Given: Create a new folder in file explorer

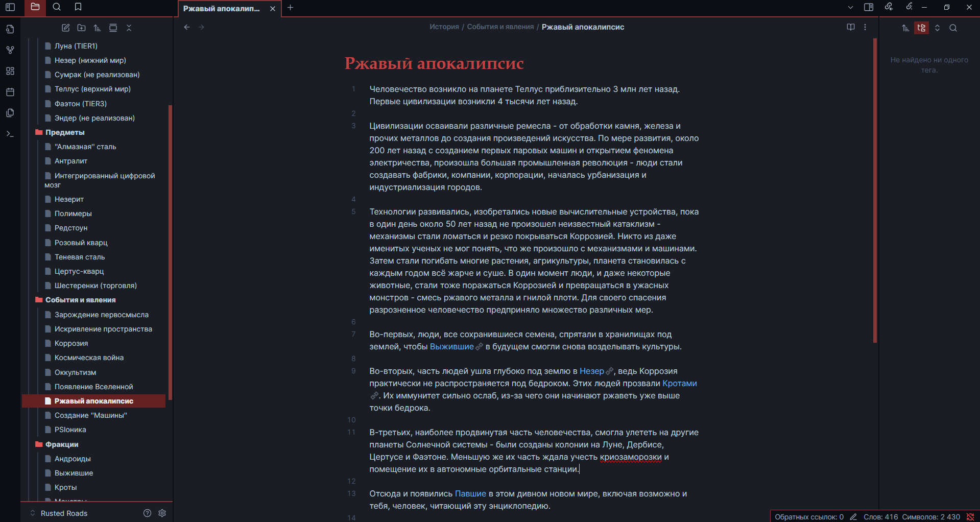Looking at the screenshot, I should 81,28.
